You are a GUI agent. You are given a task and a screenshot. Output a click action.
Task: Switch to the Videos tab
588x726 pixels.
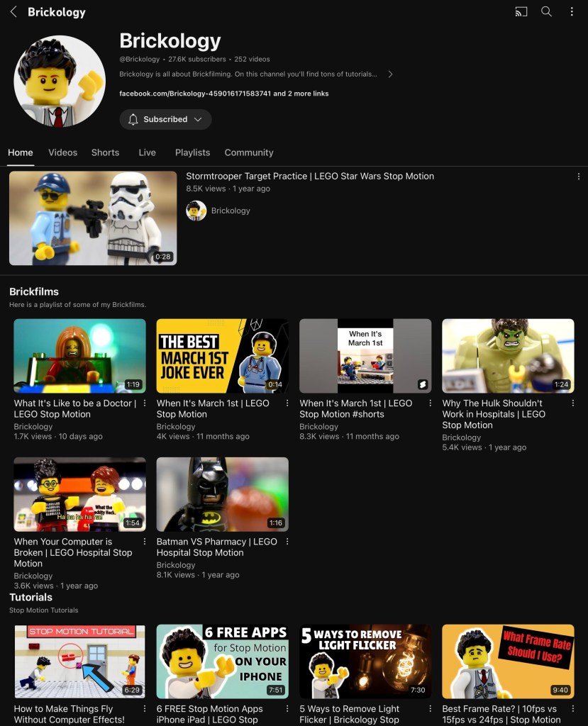pos(62,152)
